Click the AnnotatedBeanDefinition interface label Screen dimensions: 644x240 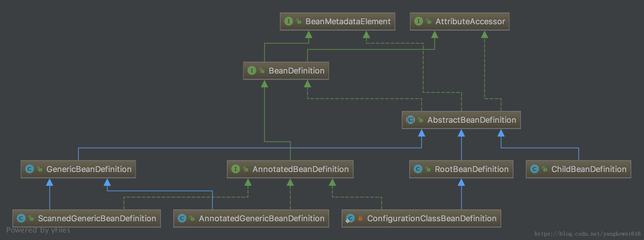(300, 169)
